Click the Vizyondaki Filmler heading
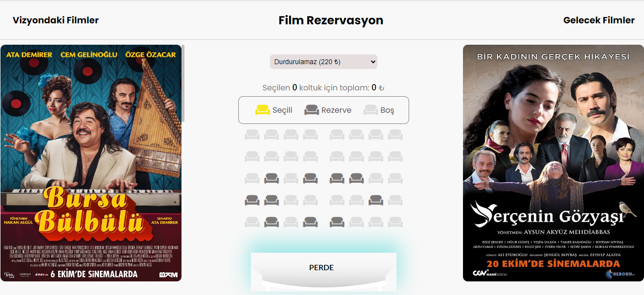644x295 pixels. pyautogui.click(x=56, y=20)
